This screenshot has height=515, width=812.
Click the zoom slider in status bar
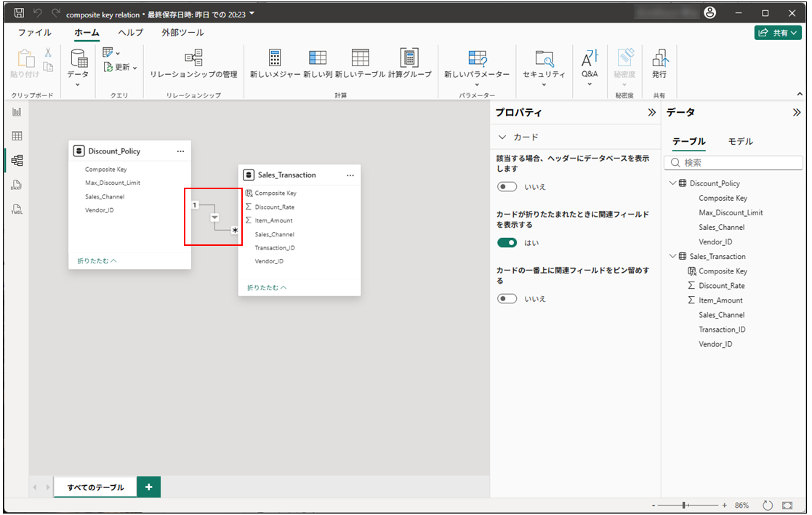685,505
